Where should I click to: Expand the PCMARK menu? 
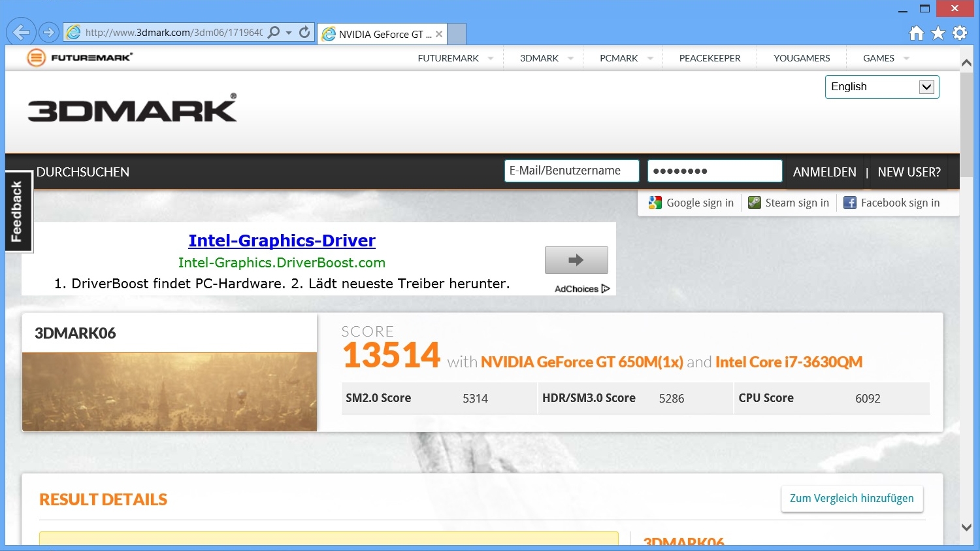626,58
